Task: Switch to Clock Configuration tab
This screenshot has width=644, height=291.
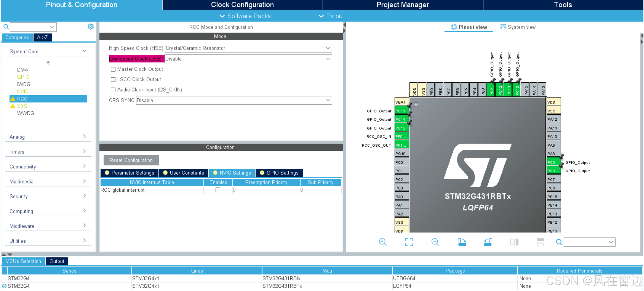Action: click(x=242, y=5)
